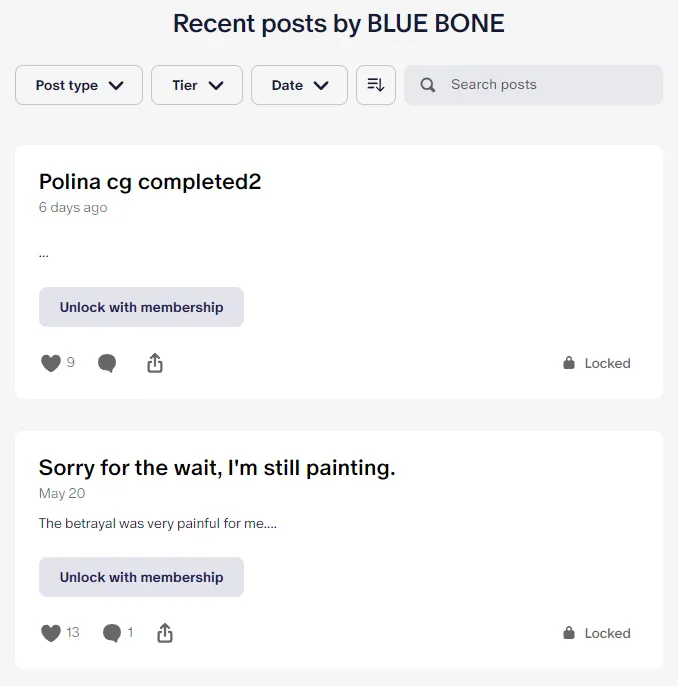The image size is (678, 686).
Task: Unlock Polina cg completed2 with membership
Action: click(141, 307)
